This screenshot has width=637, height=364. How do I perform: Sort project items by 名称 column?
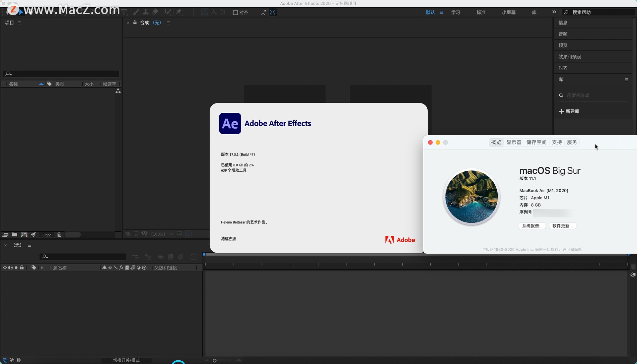13,84
